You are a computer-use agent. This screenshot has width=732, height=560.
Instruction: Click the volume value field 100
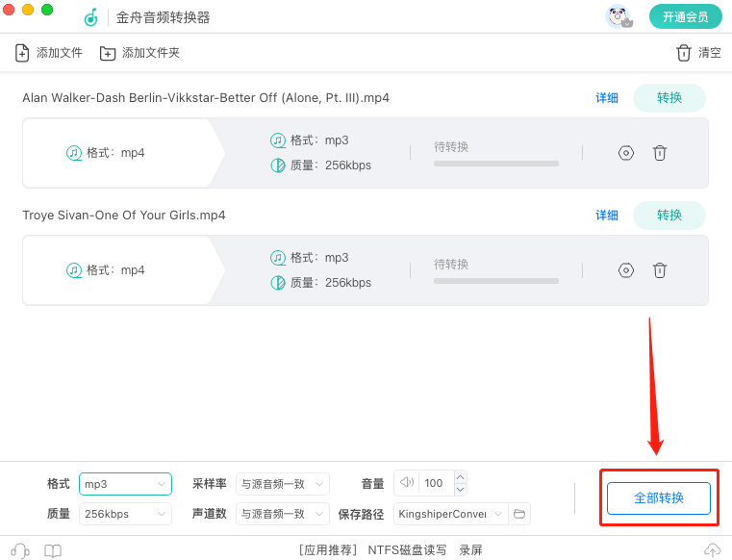[x=437, y=483]
